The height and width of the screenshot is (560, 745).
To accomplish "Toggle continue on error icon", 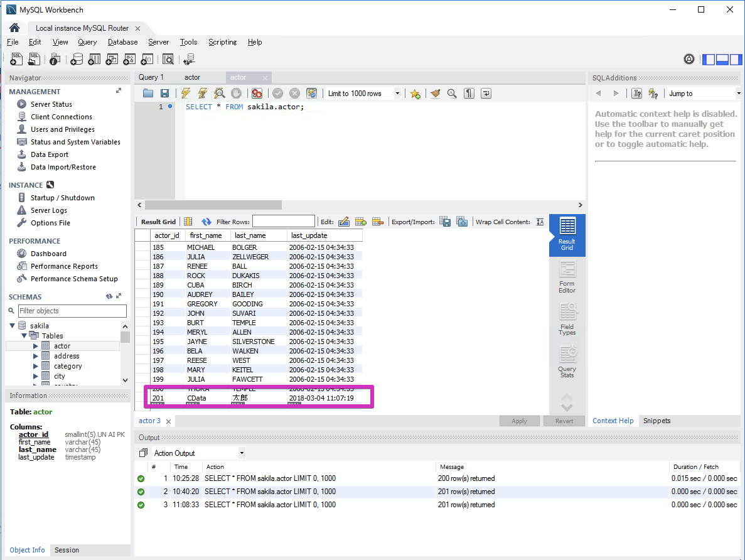I will (257, 93).
